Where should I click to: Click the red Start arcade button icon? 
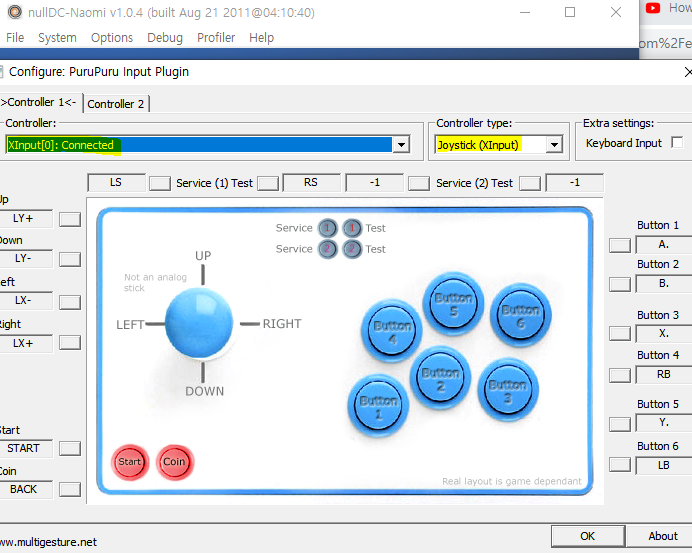click(130, 462)
